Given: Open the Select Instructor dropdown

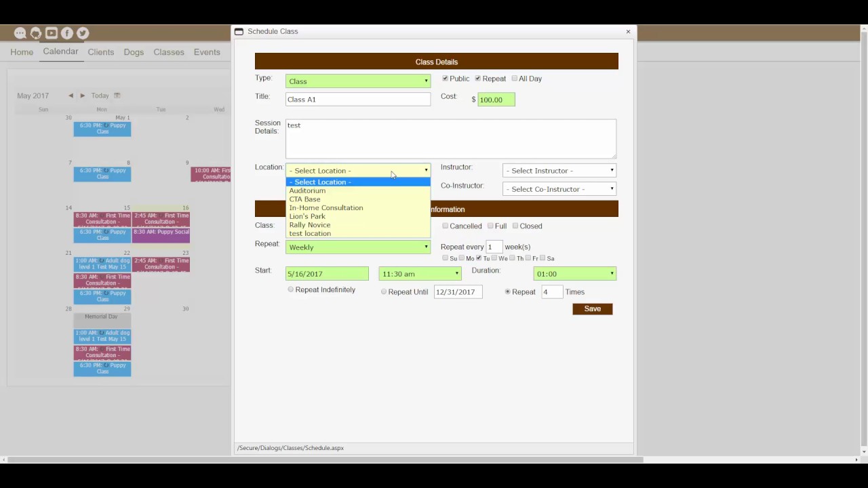Looking at the screenshot, I should point(559,170).
